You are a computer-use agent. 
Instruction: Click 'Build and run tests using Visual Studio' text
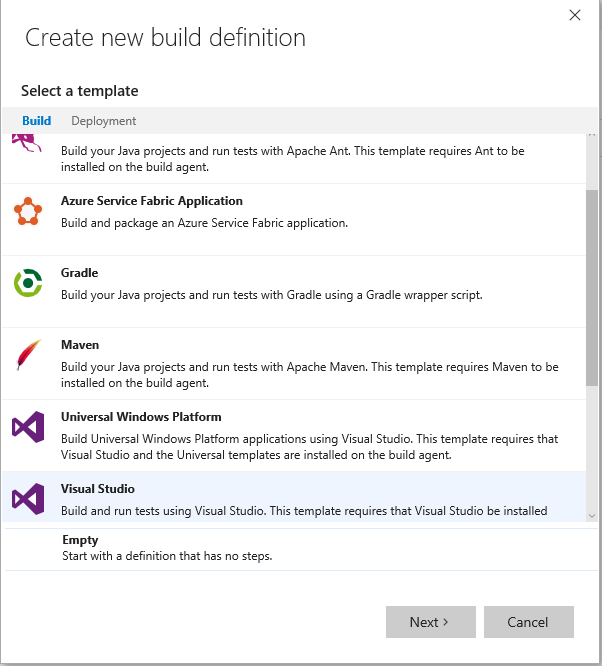[x=304, y=511]
